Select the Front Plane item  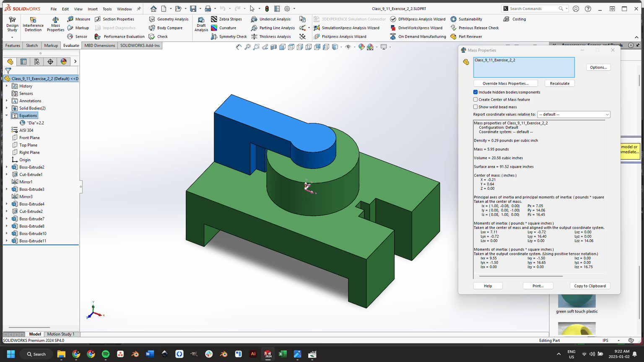(29, 138)
